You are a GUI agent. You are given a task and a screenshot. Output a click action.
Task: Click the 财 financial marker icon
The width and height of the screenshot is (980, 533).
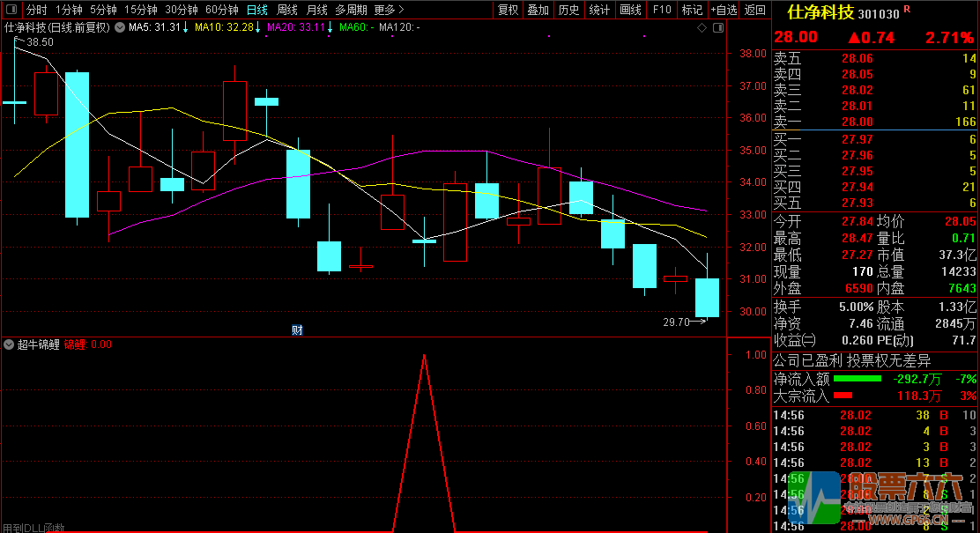coord(297,330)
